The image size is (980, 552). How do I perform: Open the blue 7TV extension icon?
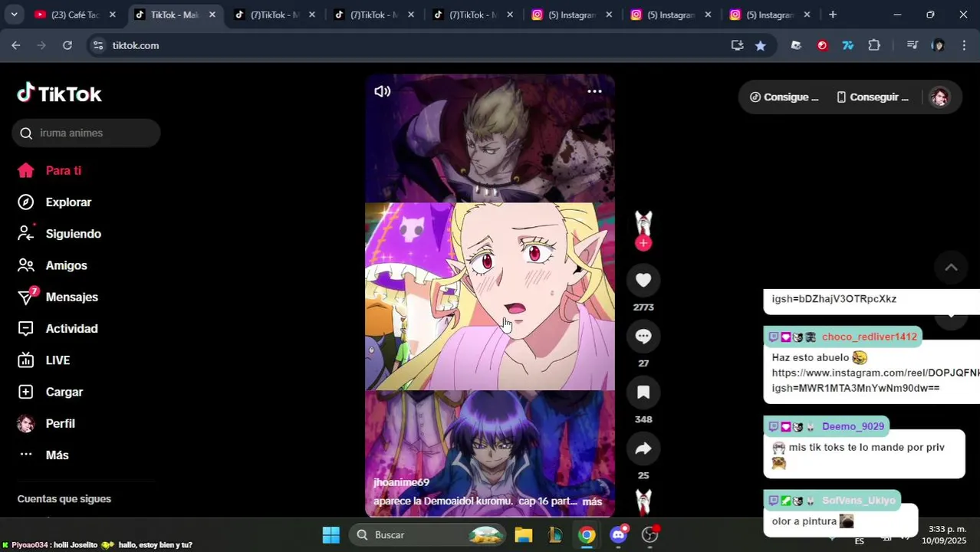847,45
